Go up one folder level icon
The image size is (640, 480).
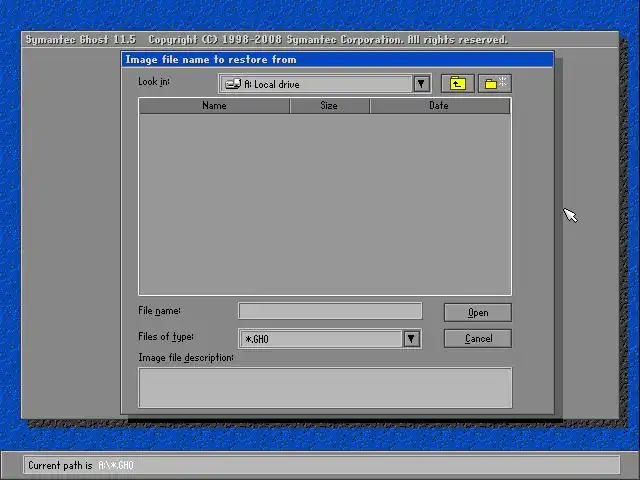point(458,84)
